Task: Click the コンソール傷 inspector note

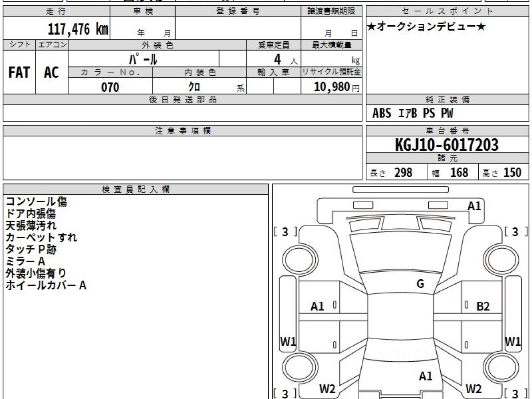Action: point(36,202)
